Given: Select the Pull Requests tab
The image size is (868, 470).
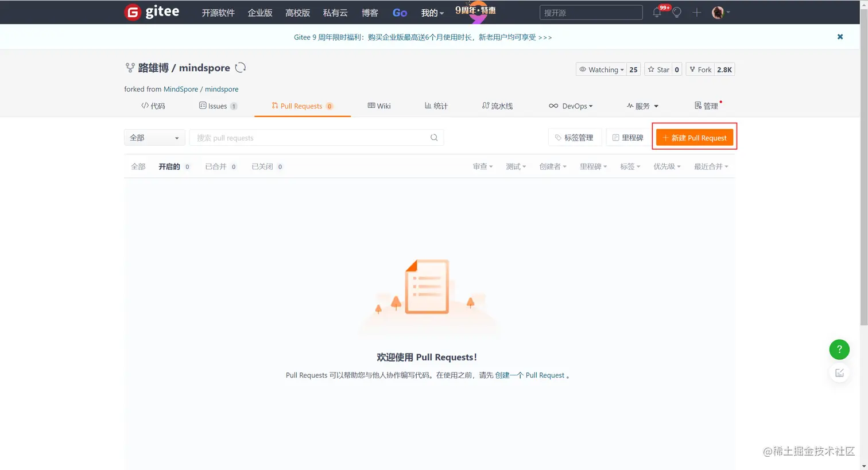Looking at the screenshot, I should coord(302,106).
